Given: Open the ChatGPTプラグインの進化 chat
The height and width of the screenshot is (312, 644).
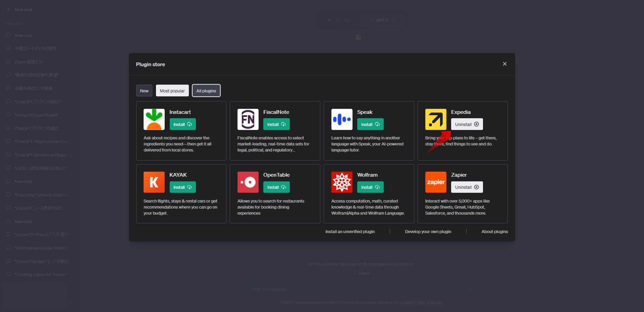Looking at the screenshot, I should (39, 128).
